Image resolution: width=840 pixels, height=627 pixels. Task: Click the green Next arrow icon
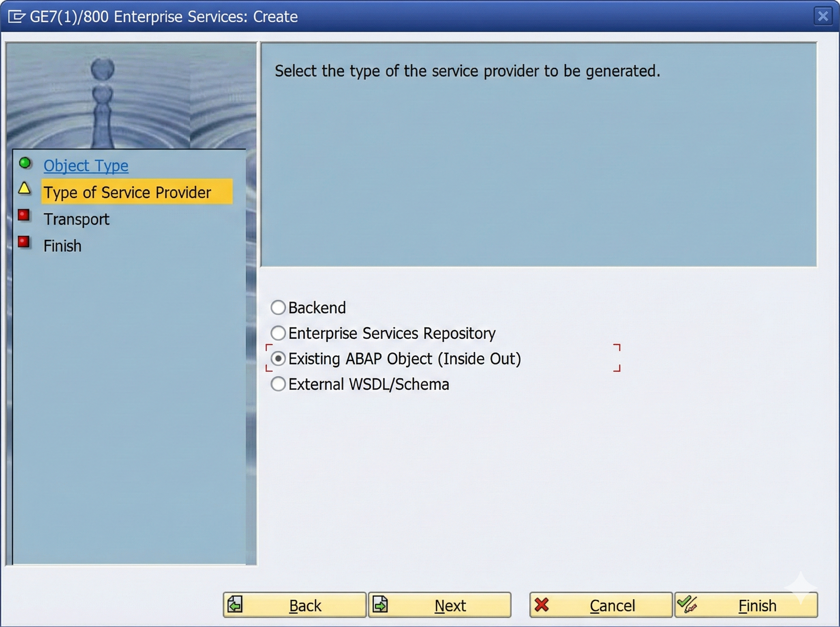coord(380,605)
